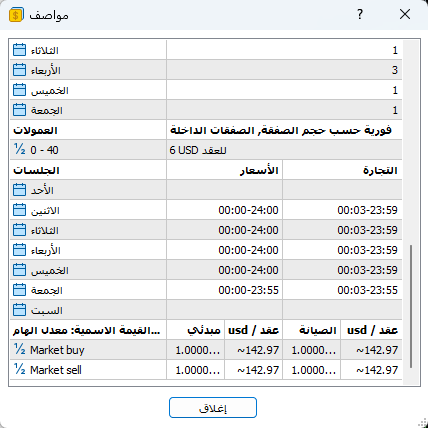
Task: Click the ½ icon beside 0 - 40 commission
Action: [x=20, y=150]
